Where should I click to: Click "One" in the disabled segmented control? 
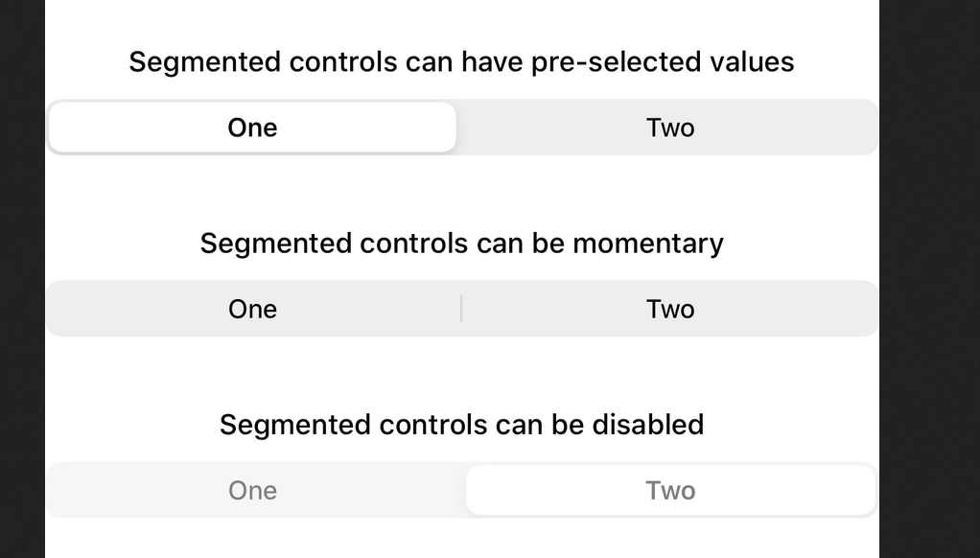pos(251,489)
